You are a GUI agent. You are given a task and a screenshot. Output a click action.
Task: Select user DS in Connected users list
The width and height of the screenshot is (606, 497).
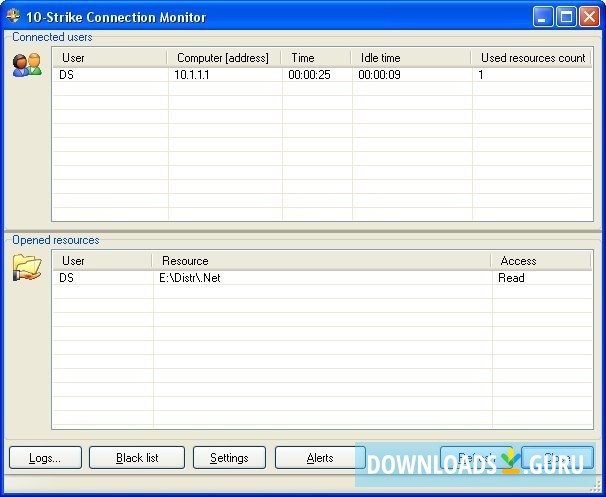[x=66, y=75]
